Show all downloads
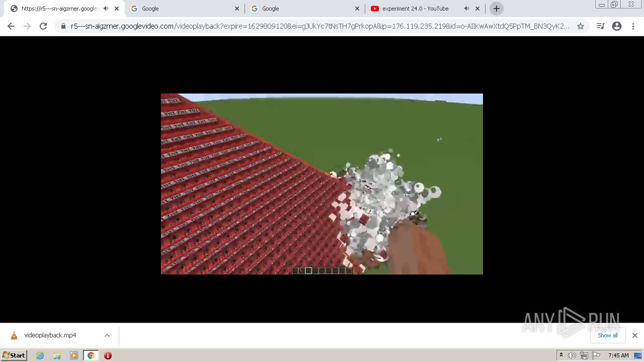 click(x=607, y=335)
